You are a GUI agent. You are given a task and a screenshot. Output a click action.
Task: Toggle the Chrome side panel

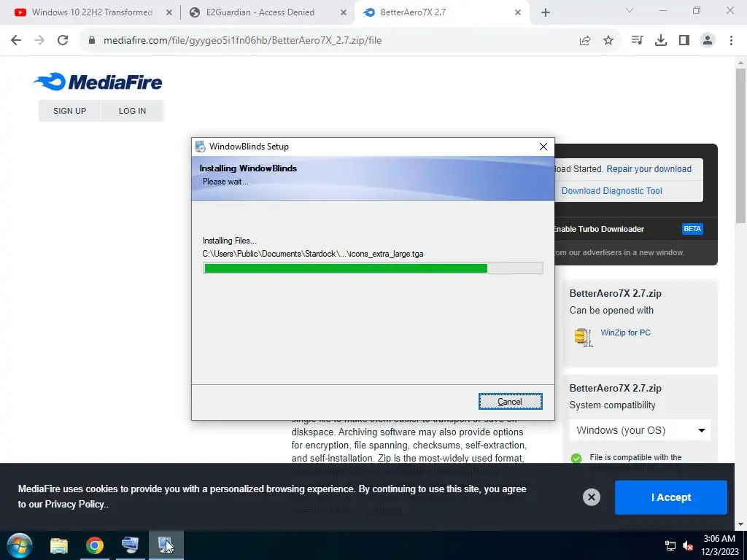tap(684, 41)
